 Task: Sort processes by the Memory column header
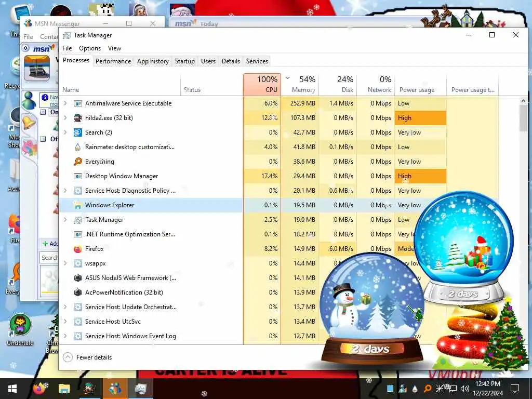click(300, 85)
